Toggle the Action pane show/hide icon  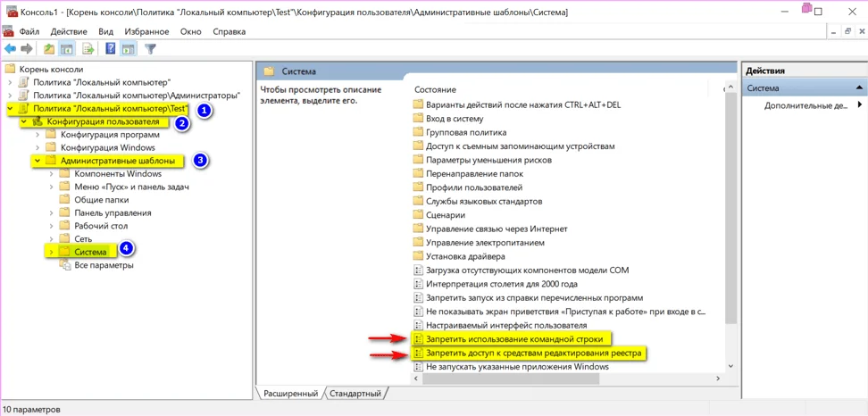(129, 49)
